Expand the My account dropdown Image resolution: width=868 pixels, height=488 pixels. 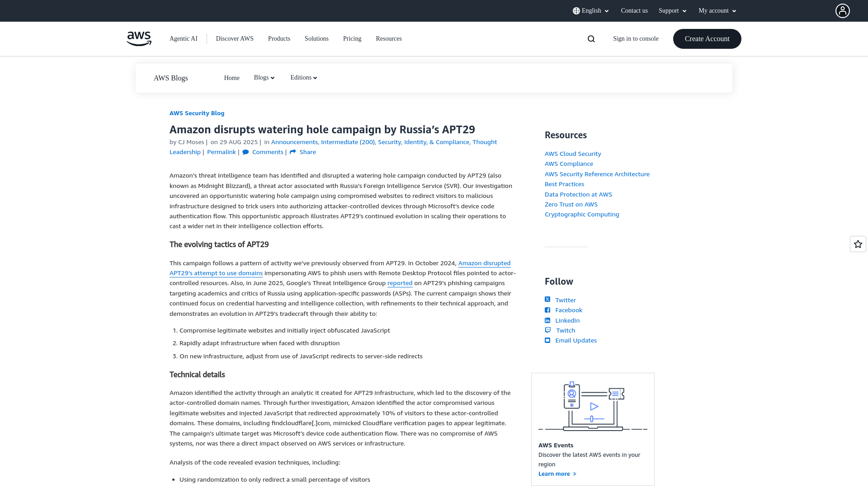click(717, 11)
